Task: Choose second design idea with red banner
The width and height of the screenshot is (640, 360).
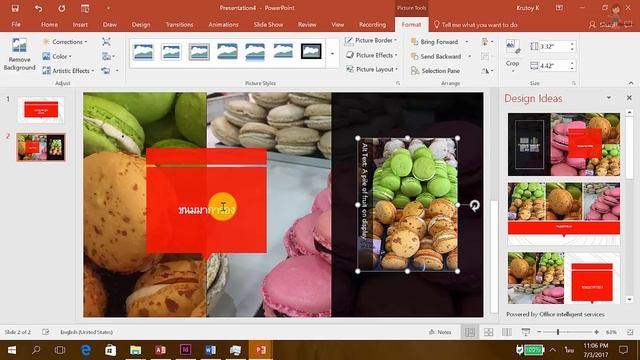Action: pyautogui.click(x=564, y=214)
